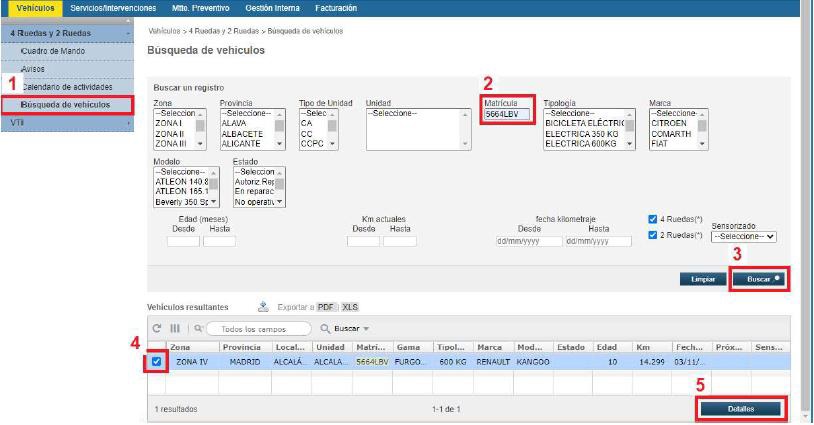814x425 pixels.
Task: Click the refresh icon in results toolbar
Action: coord(157,328)
